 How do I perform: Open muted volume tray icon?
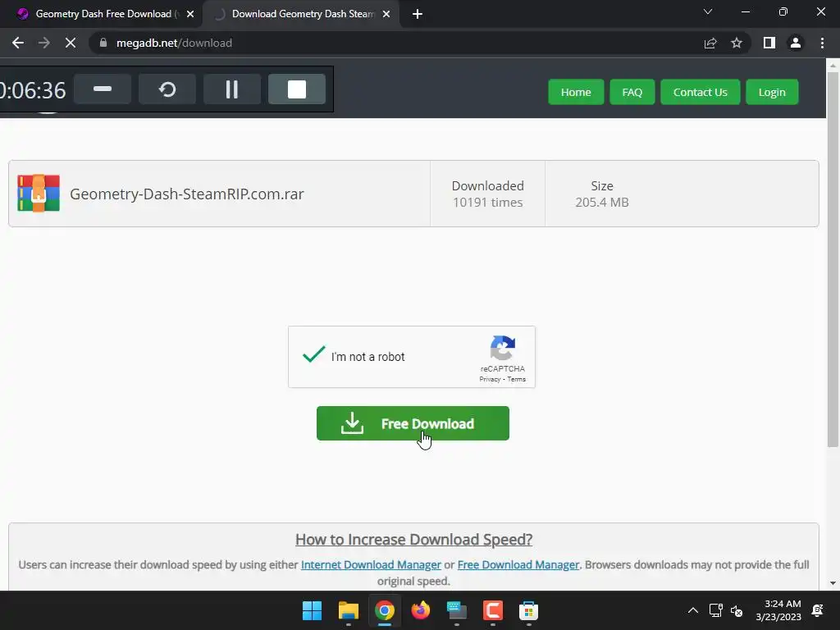pyautogui.click(x=737, y=610)
